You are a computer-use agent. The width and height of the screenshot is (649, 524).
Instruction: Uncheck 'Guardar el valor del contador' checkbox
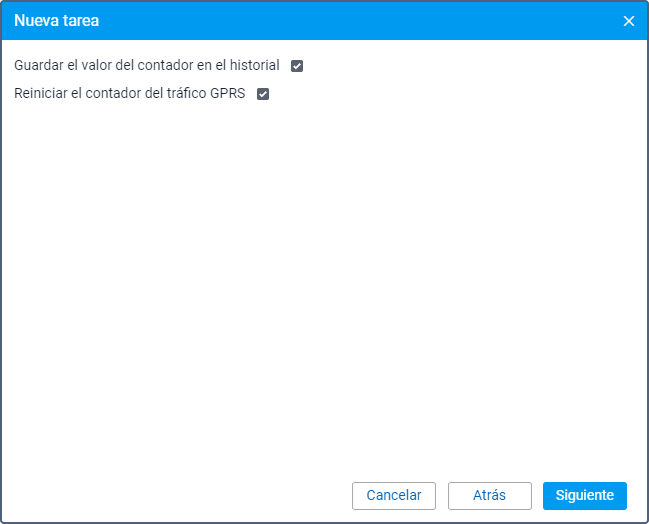tap(297, 66)
